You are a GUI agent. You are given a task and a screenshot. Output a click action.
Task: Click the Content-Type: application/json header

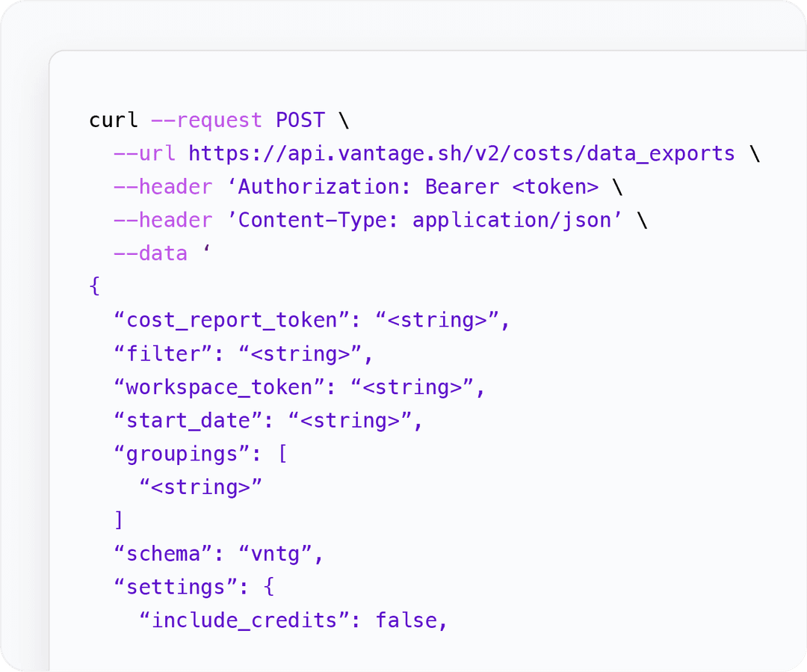point(424,220)
